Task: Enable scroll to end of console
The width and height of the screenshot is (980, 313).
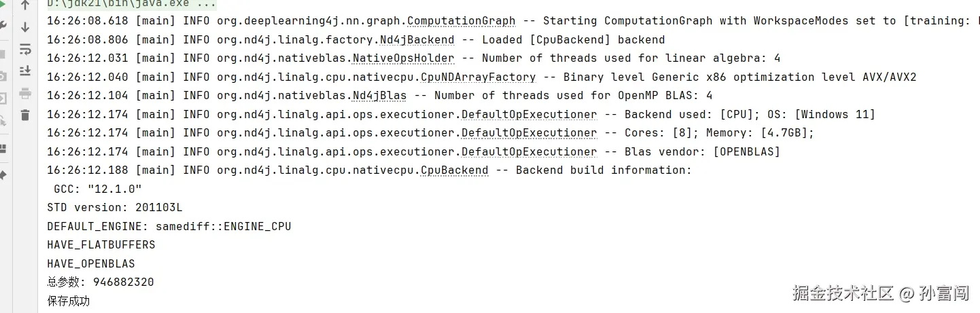Action: pyautogui.click(x=25, y=71)
